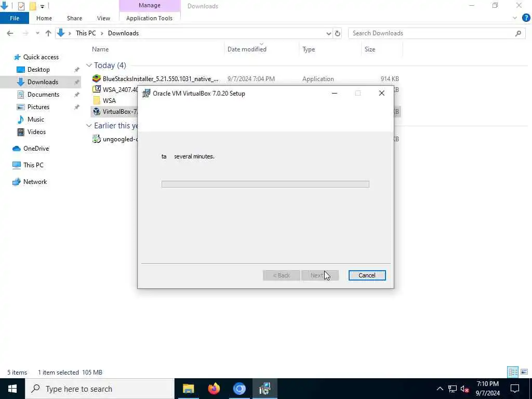
Task: Open network status tray icon
Action: pyautogui.click(x=453, y=389)
